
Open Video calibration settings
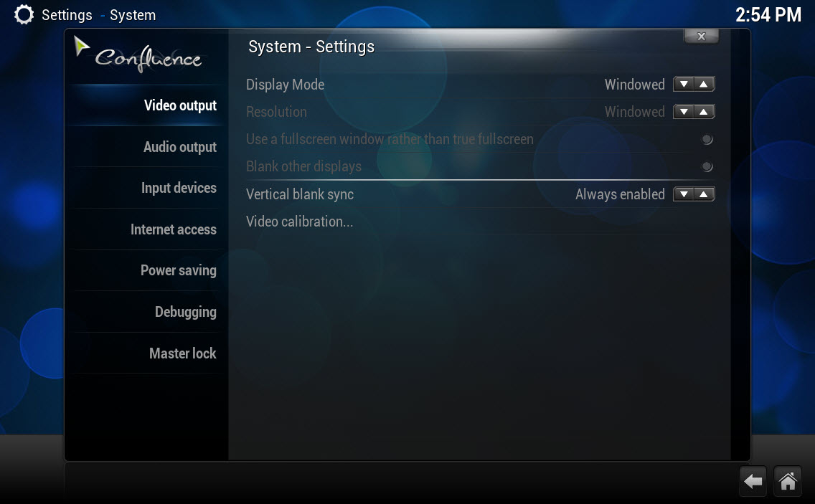pyautogui.click(x=299, y=222)
